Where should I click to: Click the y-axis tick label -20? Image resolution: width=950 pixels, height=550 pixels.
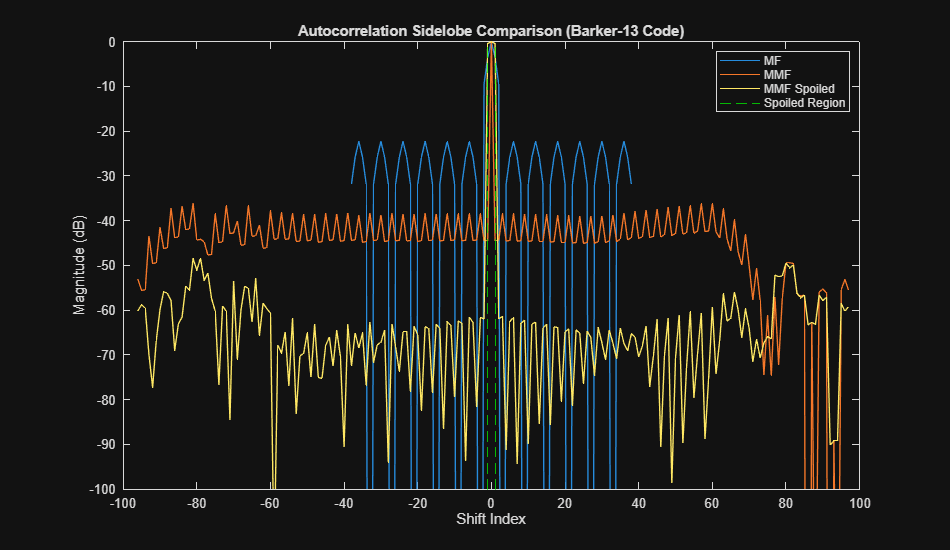[x=105, y=131]
